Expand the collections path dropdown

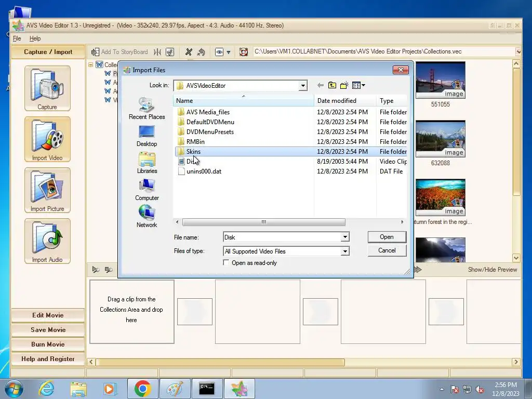(518, 52)
